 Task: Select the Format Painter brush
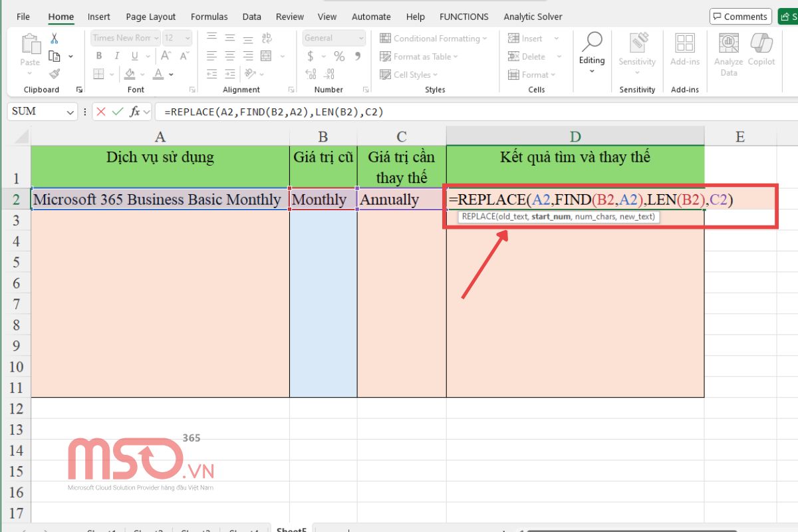pos(55,74)
